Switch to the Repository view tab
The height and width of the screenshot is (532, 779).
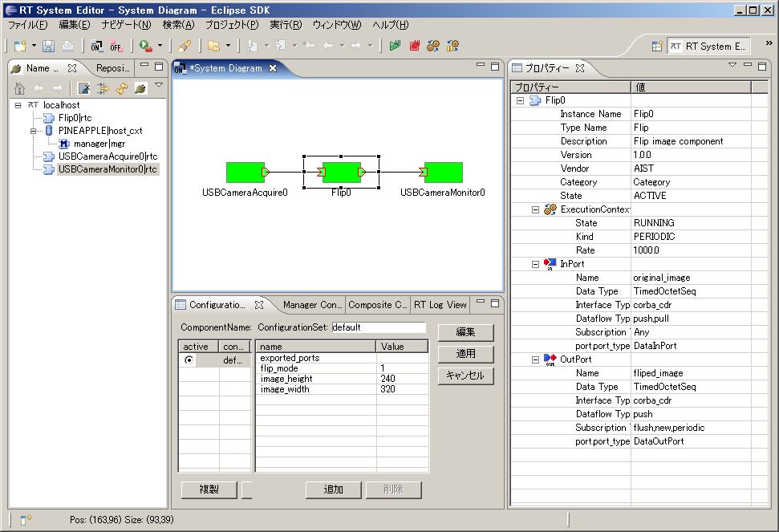pos(112,68)
